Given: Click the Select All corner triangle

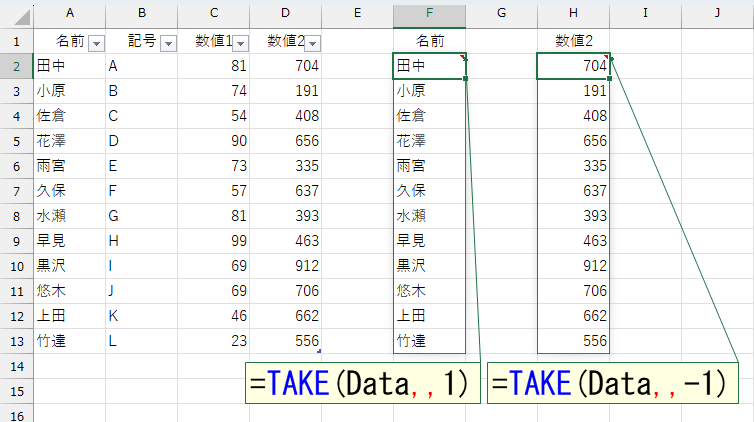Looking at the screenshot, I should point(22,17).
